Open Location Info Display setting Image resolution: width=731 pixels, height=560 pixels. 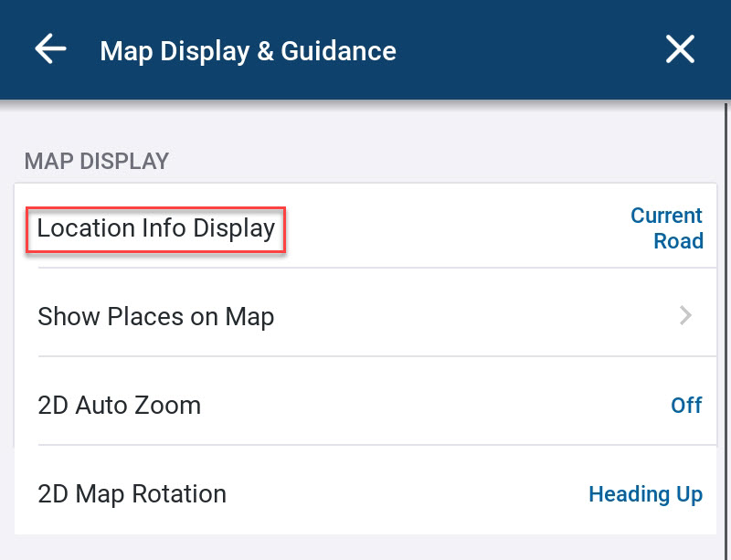pos(156,227)
